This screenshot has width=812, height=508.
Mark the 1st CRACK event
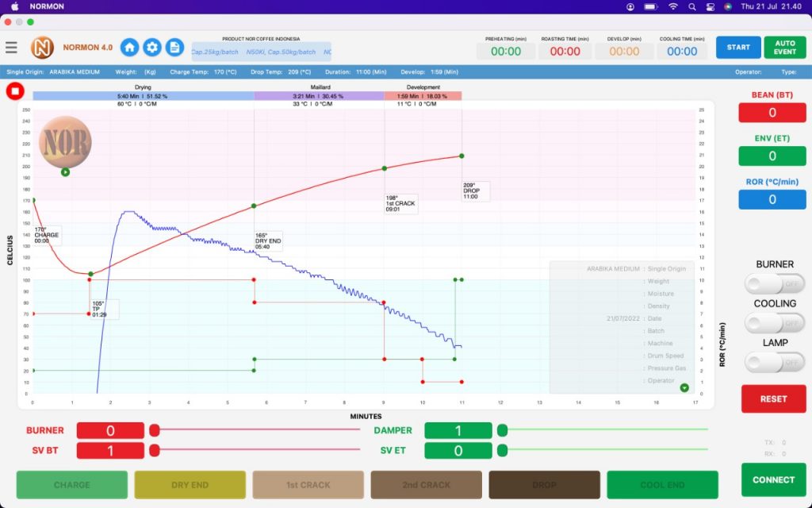click(308, 485)
